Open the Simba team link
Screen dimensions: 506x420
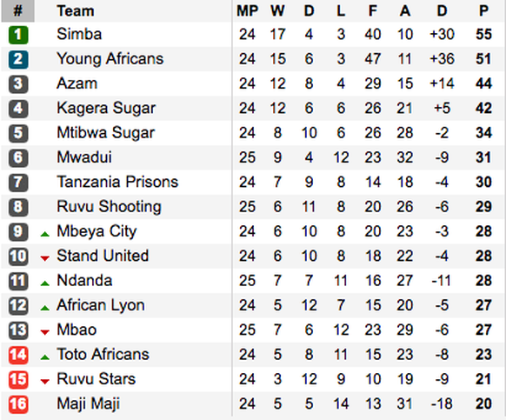pyautogui.click(x=79, y=34)
